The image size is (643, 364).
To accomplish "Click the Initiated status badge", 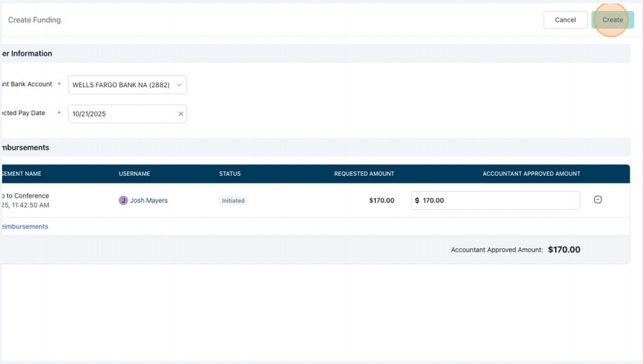I will click(x=233, y=200).
